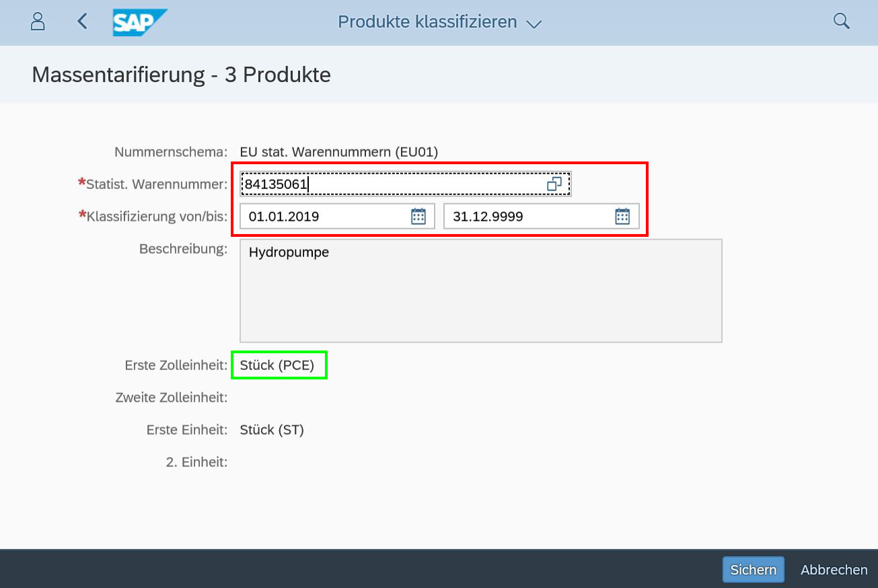Viewport: 878px width, 588px height.
Task: Open value help for Statist. Warennummer
Action: click(x=555, y=183)
